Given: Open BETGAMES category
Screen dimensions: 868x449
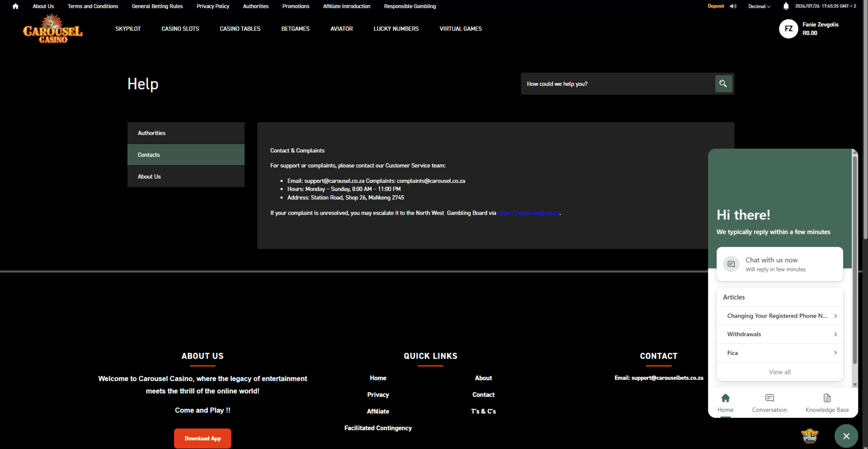Looking at the screenshot, I should point(295,29).
